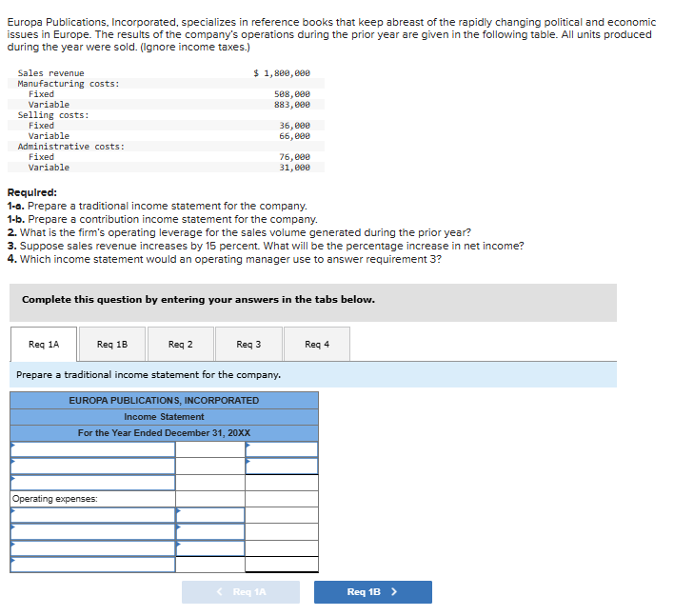The image size is (674, 616).
Task: Click the Operating expenses: label cell
Action: point(93,499)
